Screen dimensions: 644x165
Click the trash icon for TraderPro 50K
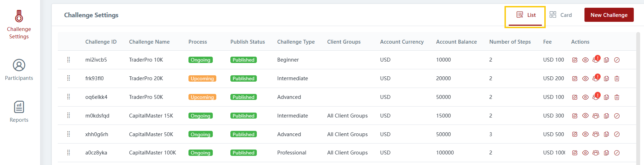pos(617,97)
